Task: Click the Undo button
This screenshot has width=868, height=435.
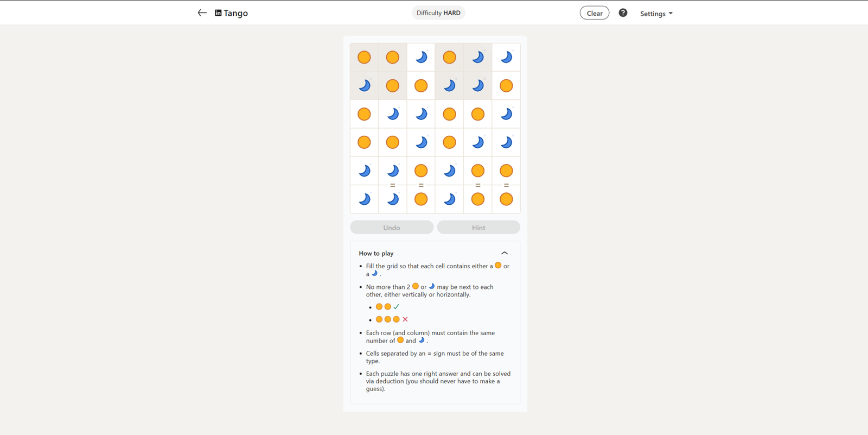Action: (392, 228)
